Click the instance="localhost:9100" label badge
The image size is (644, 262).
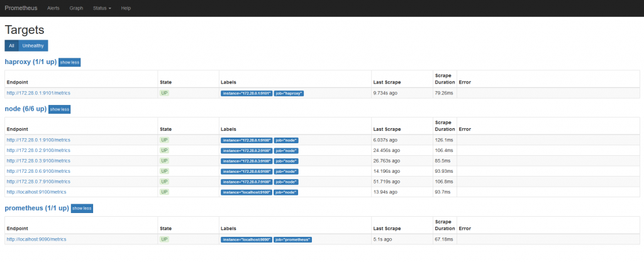tap(247, 192)
